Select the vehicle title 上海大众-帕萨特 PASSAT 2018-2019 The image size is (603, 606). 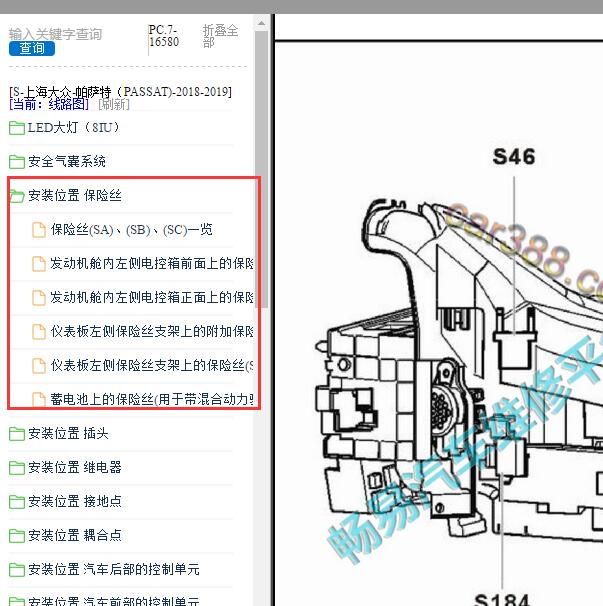tap(120, 92)
